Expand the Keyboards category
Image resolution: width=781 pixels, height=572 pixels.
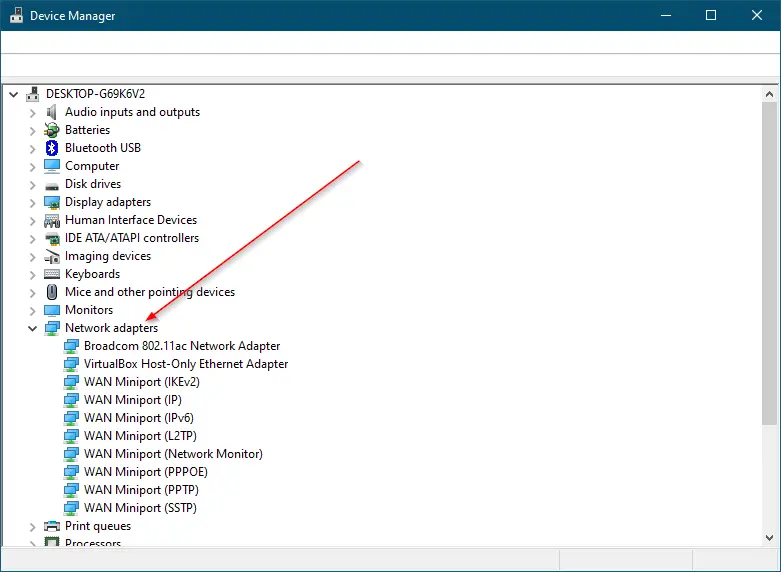33,275
